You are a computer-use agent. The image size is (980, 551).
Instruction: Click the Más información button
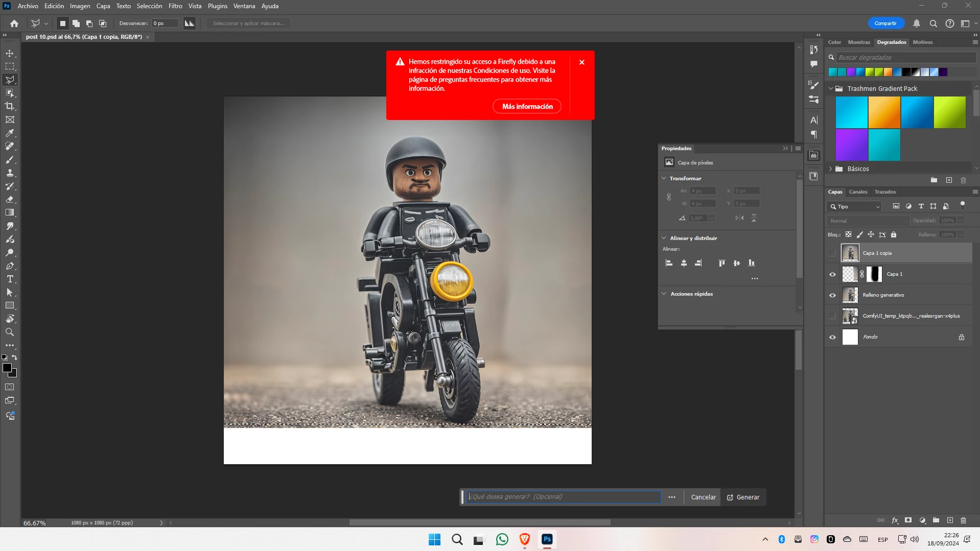pos(527,107)
